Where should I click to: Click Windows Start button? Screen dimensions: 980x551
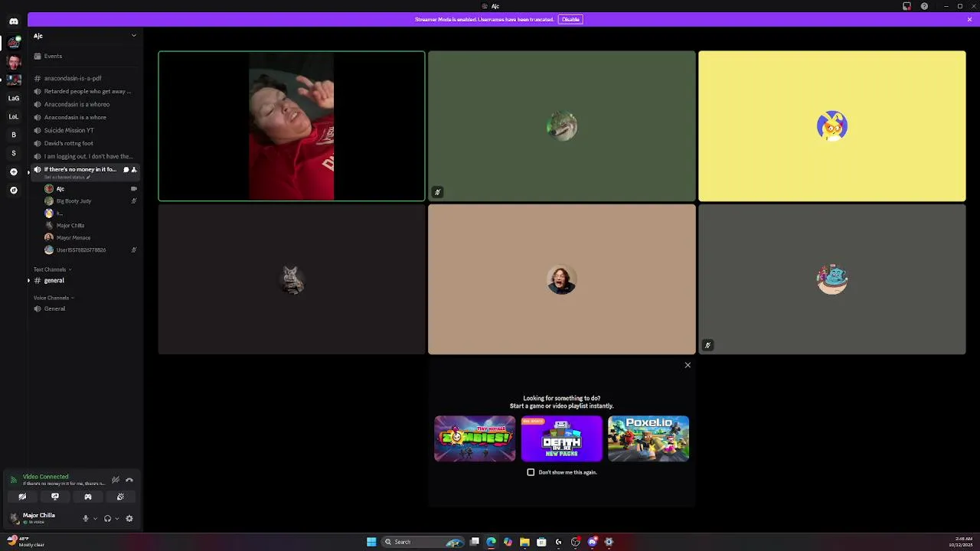pyautogui.click(x=371, y=542)
